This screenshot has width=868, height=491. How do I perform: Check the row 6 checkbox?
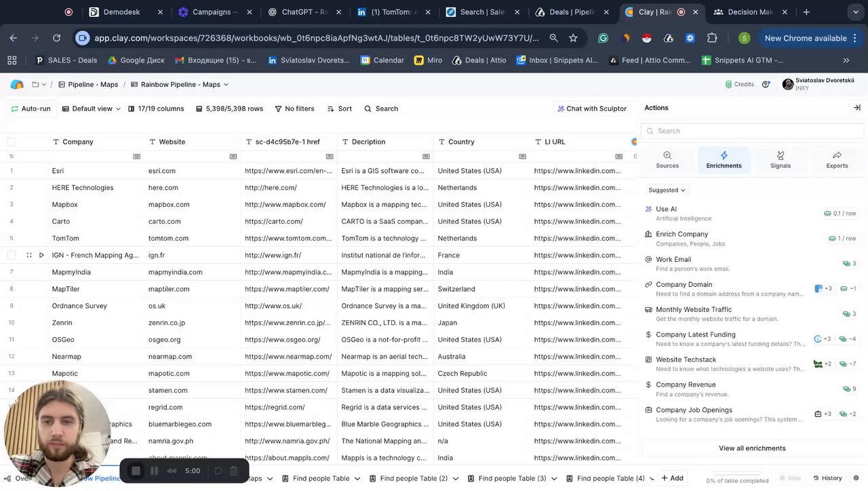click(x=12, y=255)
